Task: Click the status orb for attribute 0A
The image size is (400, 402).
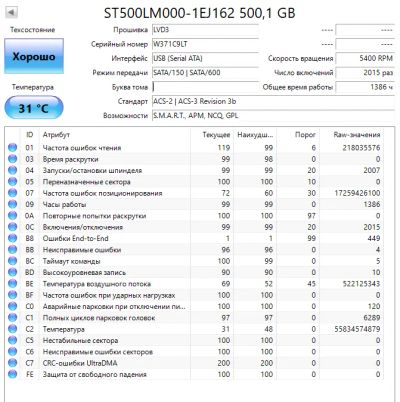Action: (12, 216)
